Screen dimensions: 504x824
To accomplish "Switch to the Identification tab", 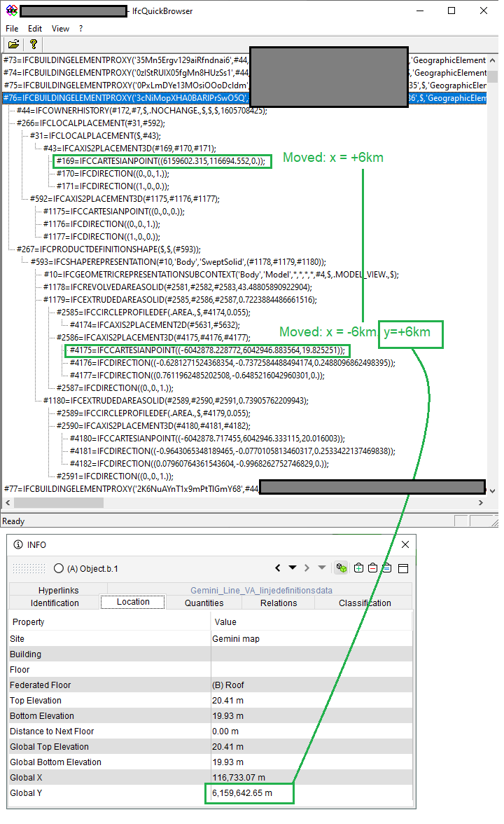I will (55, 603).
